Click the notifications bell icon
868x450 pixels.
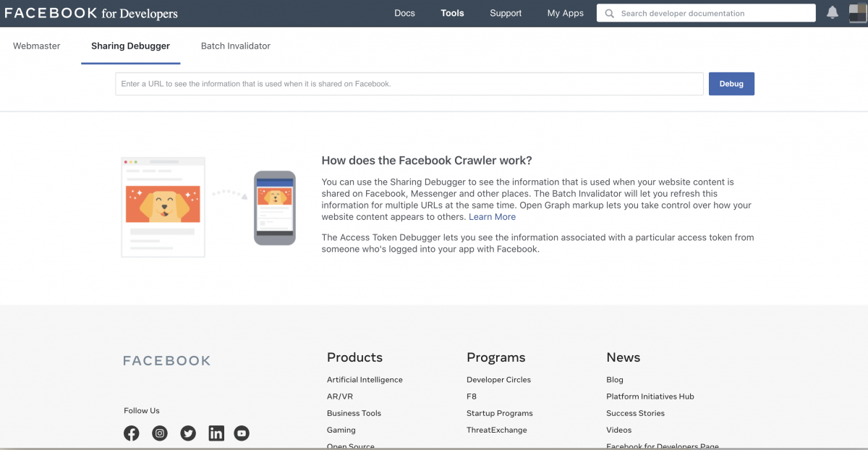(x=832, y=12)
